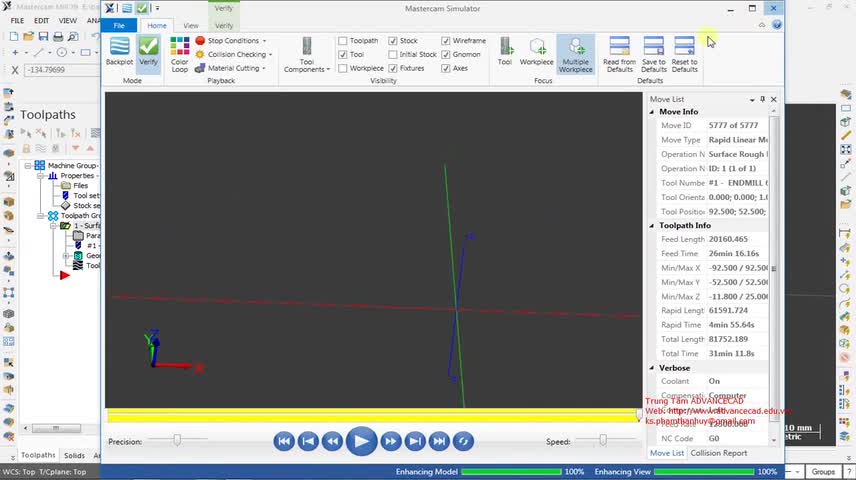This screenshot has width=856, height=480.
Task: Jump to simulation start
Action: [x=284, y=441]
